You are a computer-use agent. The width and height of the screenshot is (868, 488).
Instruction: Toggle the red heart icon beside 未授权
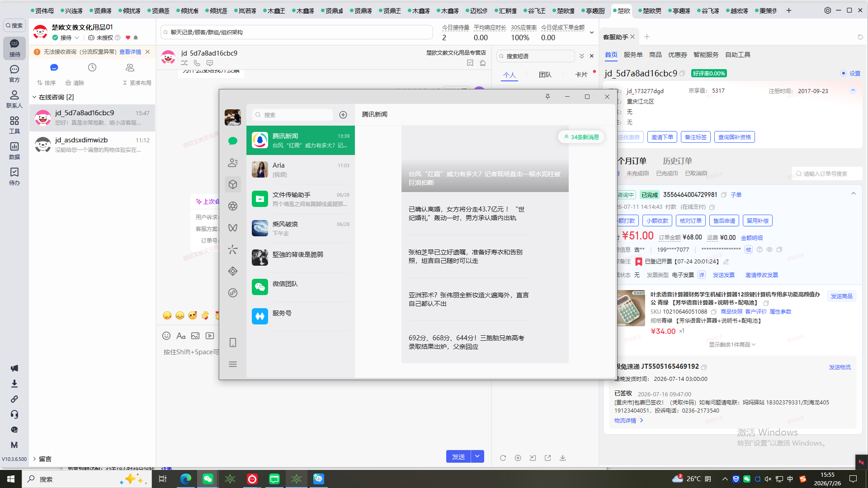coord(128,38)
